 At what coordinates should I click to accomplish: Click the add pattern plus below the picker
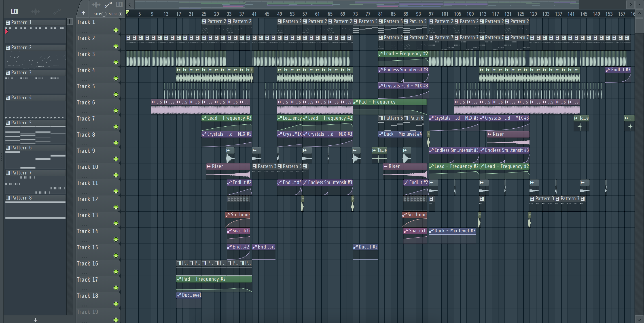coord(36,320)
